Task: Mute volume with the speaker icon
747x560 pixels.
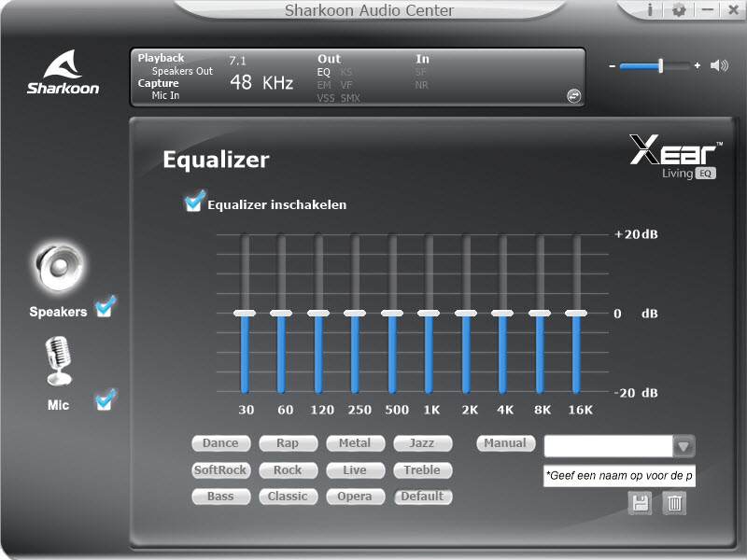Action: point(719,65)
